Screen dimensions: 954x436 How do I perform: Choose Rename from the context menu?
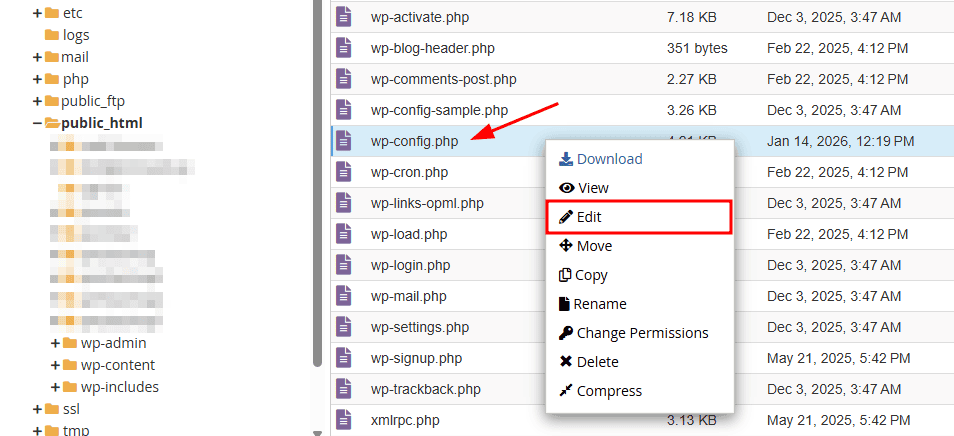pyautogui.click(x=640, y=303)
